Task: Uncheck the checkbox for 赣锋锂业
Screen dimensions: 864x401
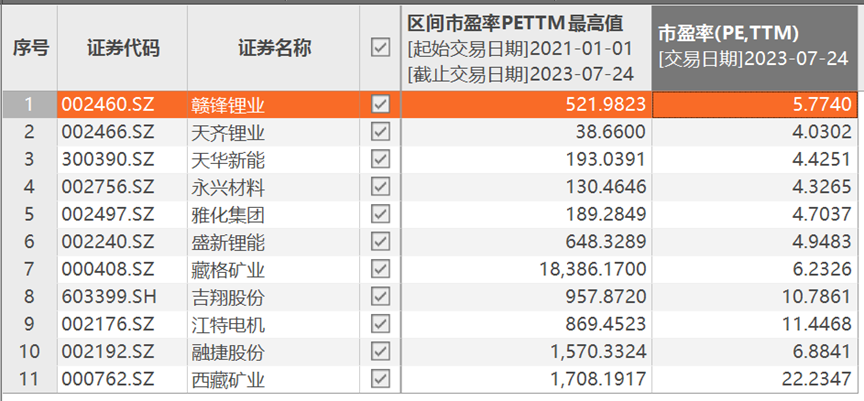Action: tap(380, 104)
